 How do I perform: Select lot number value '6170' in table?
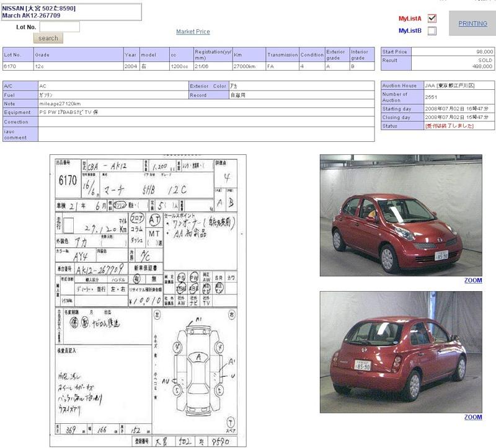tap(10, 66)
